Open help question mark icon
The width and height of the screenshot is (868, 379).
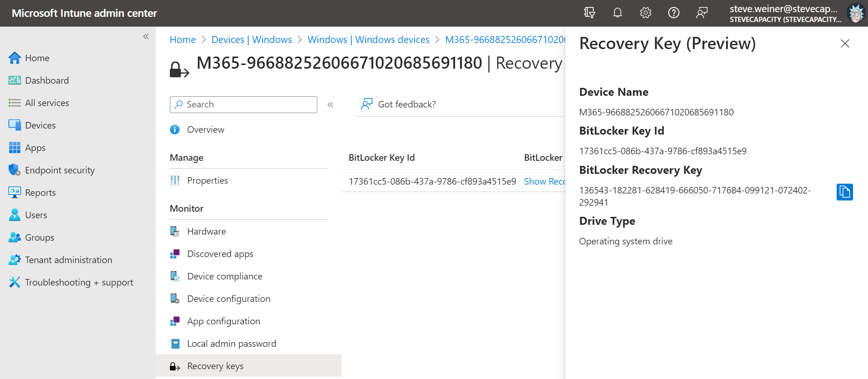674,13
